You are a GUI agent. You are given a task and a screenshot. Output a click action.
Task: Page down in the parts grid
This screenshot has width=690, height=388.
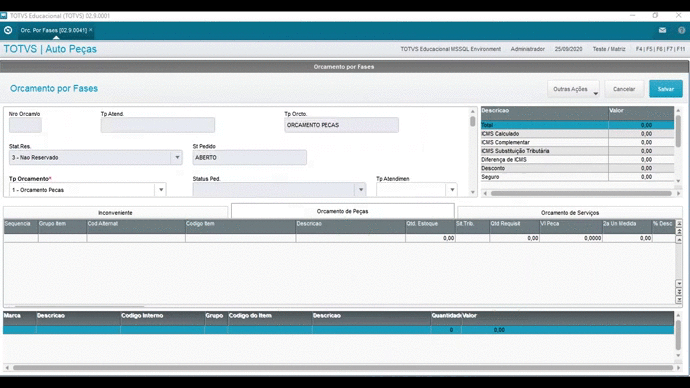coord(679,292)
